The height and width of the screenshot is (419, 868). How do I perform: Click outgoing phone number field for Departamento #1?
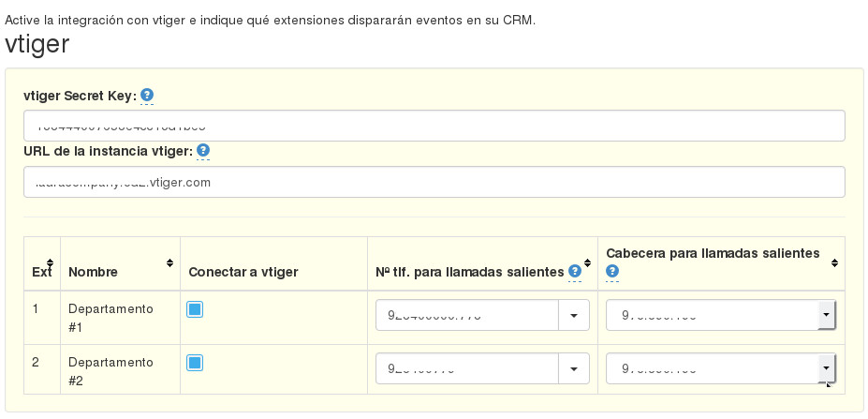pyautogui.click(x=466, y=316)
